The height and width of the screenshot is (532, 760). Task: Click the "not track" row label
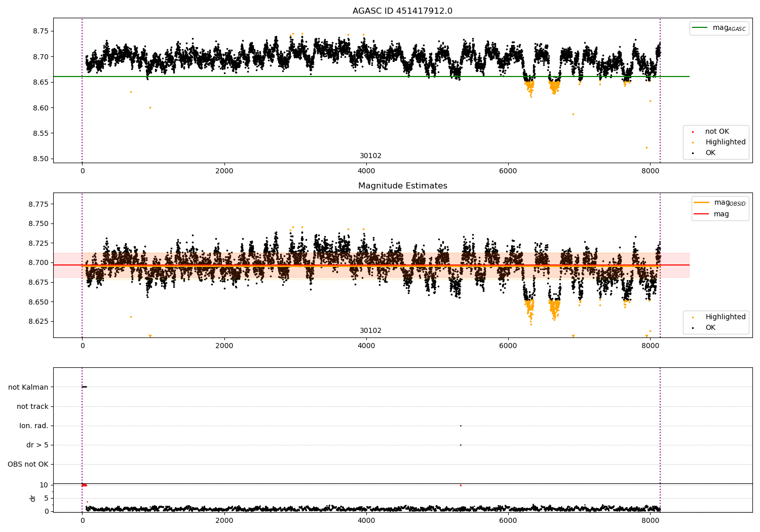click(x=32, y=406)
